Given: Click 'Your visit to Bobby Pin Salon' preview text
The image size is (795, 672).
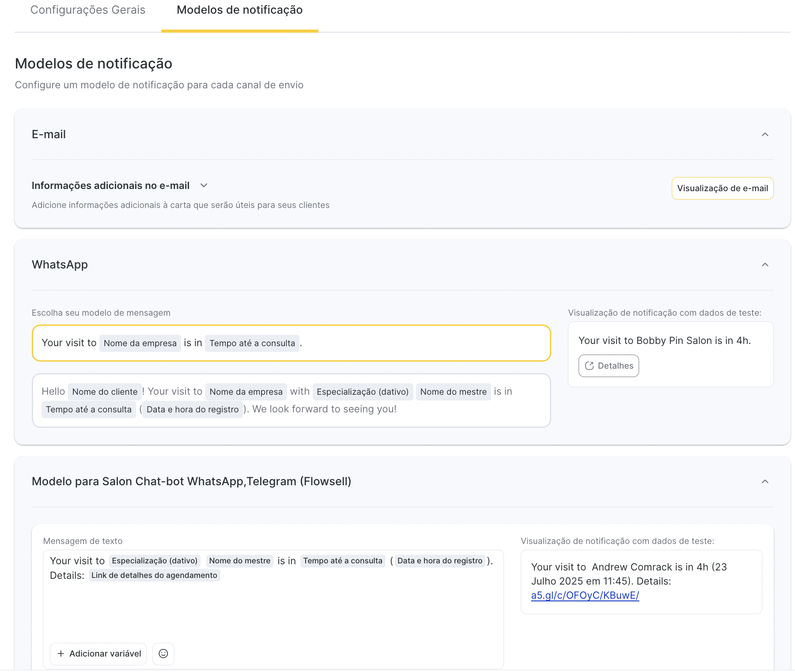Looking at the screenshot, I should (x=664, y=340).
